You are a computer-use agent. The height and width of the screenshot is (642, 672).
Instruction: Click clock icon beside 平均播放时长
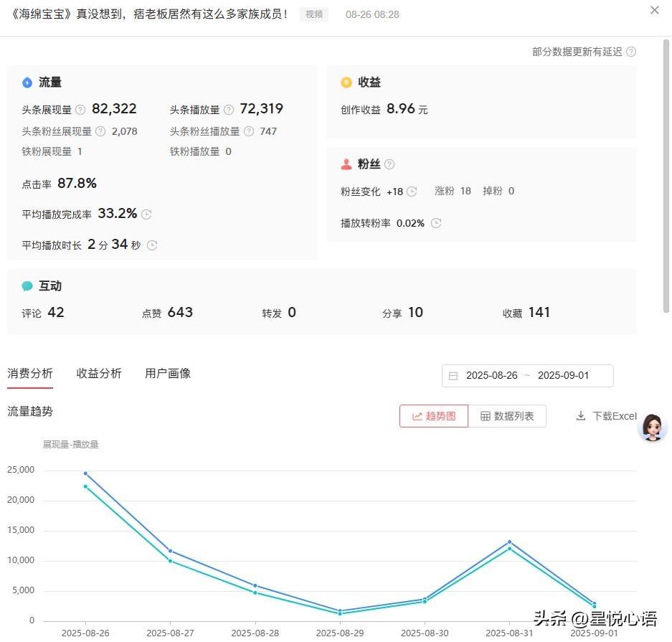[x=152, y=245]
